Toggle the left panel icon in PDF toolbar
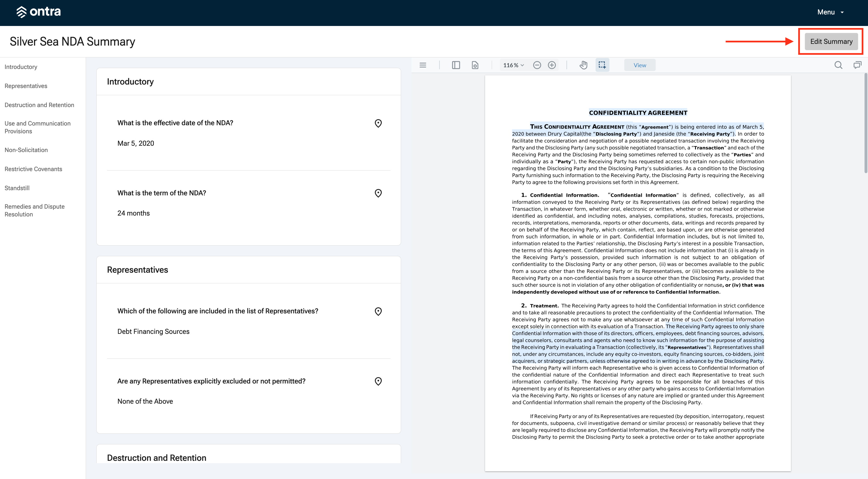This screenshot has width=868, height=479. pyautogui.click(x=456, y=65)
